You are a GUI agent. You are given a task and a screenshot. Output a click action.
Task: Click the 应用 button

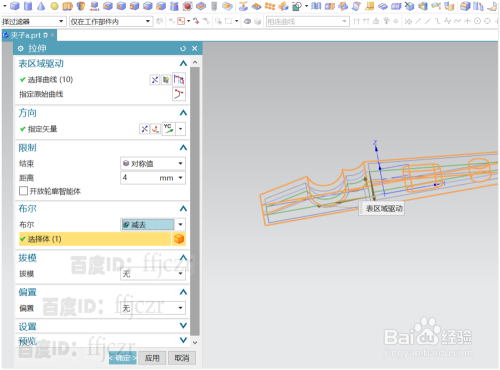click(152, 358)
